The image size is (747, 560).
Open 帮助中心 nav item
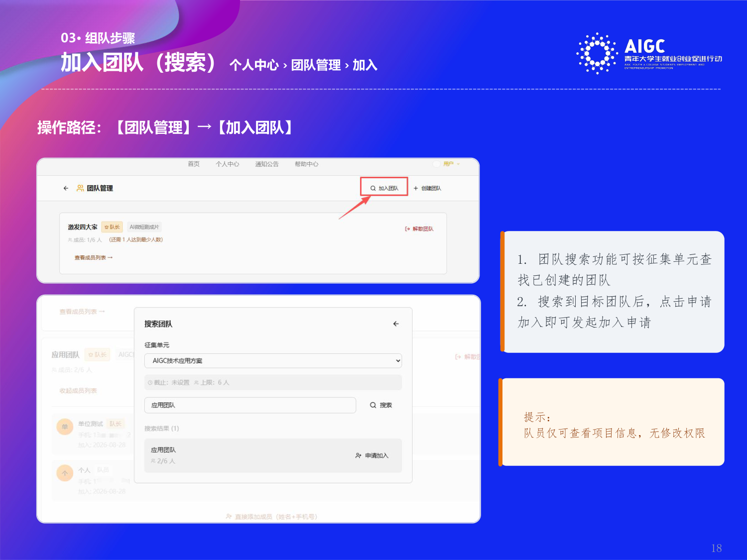pyautogui.click(x=306, y=164)
